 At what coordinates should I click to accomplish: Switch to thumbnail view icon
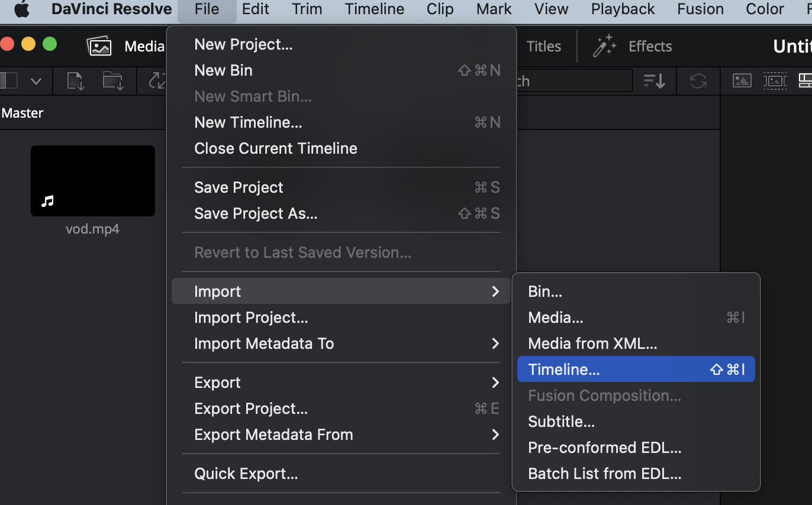pos(742,80)
